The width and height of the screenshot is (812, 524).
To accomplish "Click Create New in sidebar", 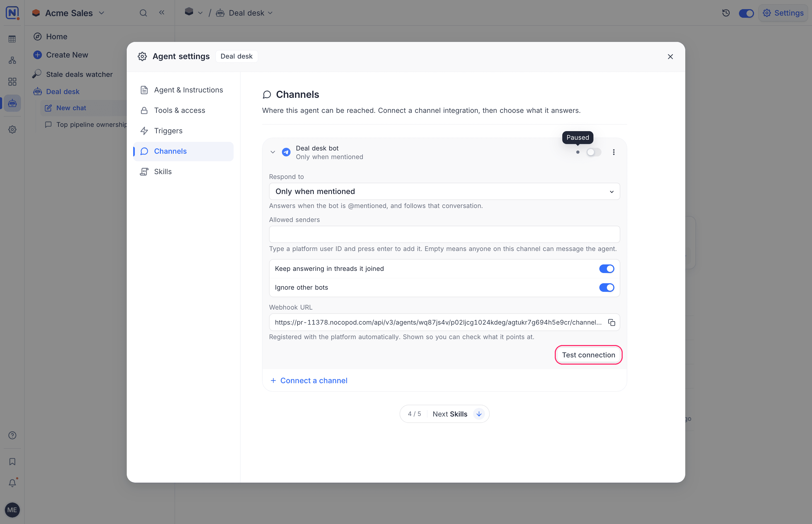I will (x=67, y=55).
